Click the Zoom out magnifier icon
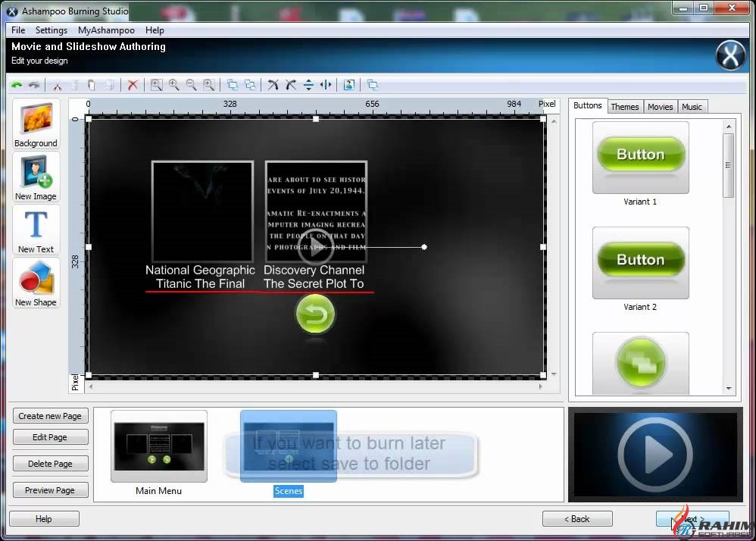This screenshot has width=756, height=541. click(x=192, y=86)
